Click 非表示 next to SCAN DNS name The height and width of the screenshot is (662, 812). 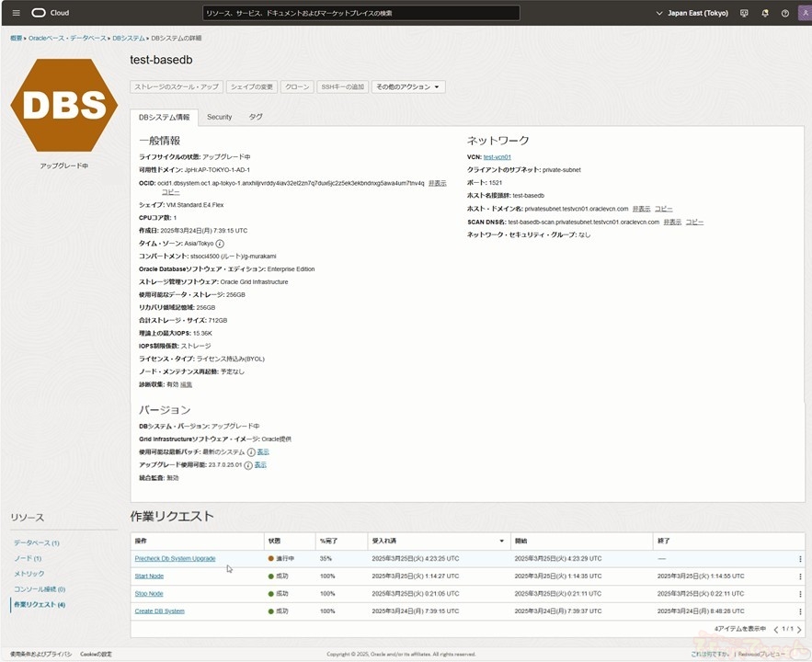tap(672, 223)
